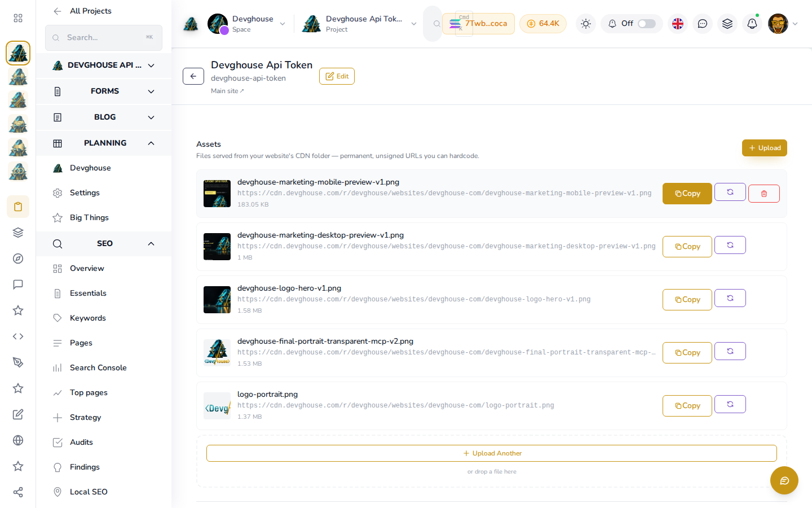
Task: Replace the devghouse-marketing-desktop-preview-v1.png file
Action: [x=730, y=245]
